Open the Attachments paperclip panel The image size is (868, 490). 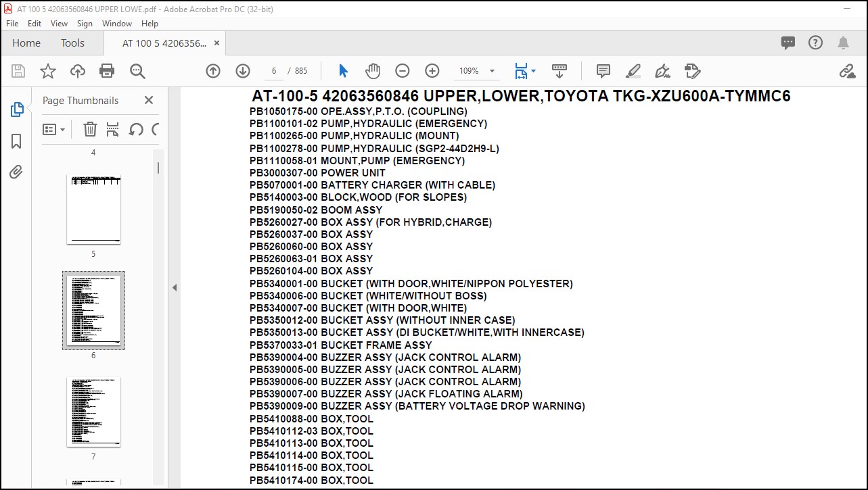pyautogui.click(x=17, y=172)
